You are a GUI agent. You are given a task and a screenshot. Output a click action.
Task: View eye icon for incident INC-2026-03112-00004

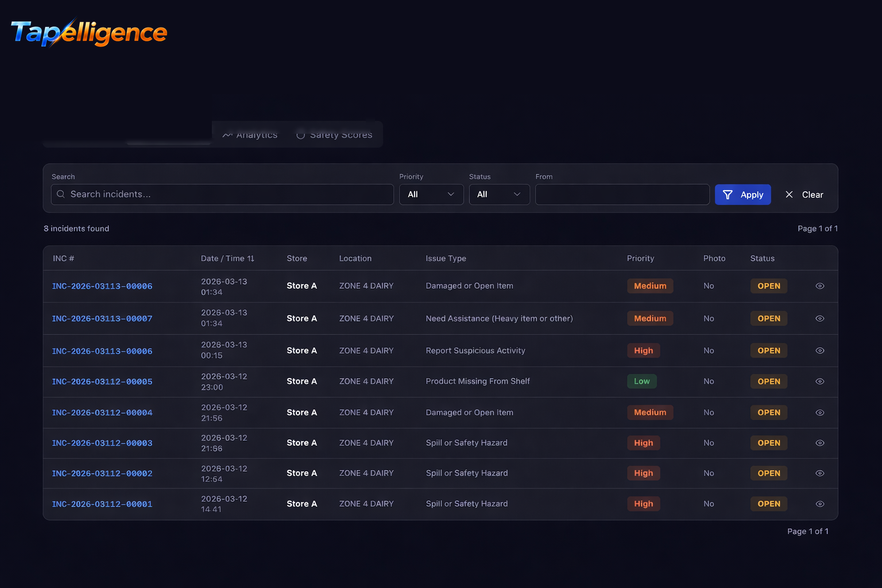820,413
